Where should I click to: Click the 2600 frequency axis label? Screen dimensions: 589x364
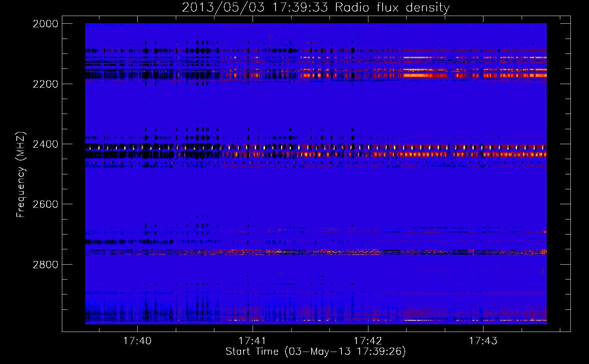46,204
